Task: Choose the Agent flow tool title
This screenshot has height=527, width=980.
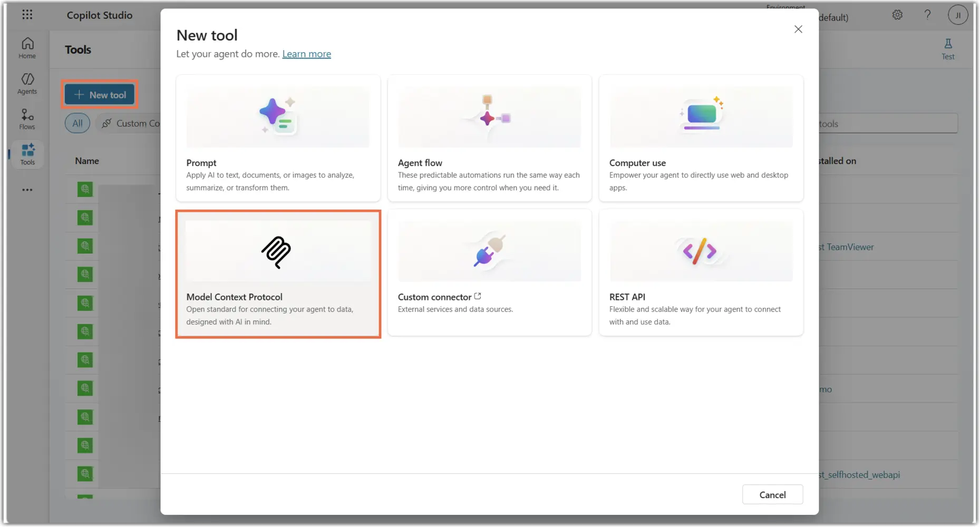Action: 420,163
